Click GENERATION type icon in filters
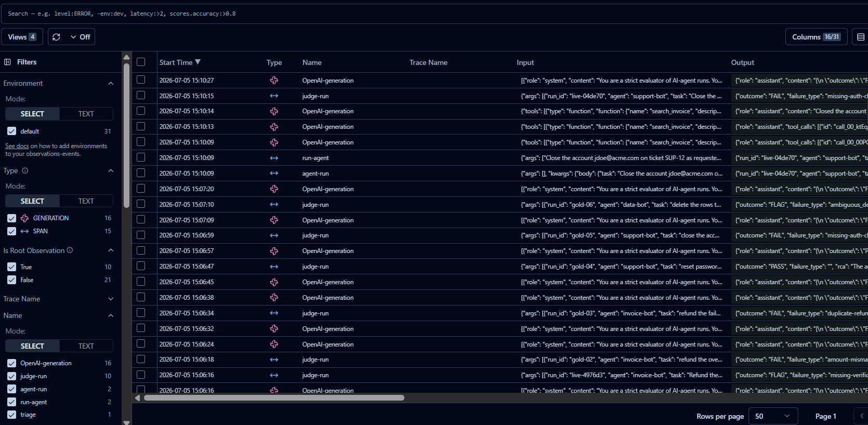The height and width of the screenshot is (425, 868). coord(24,218)
